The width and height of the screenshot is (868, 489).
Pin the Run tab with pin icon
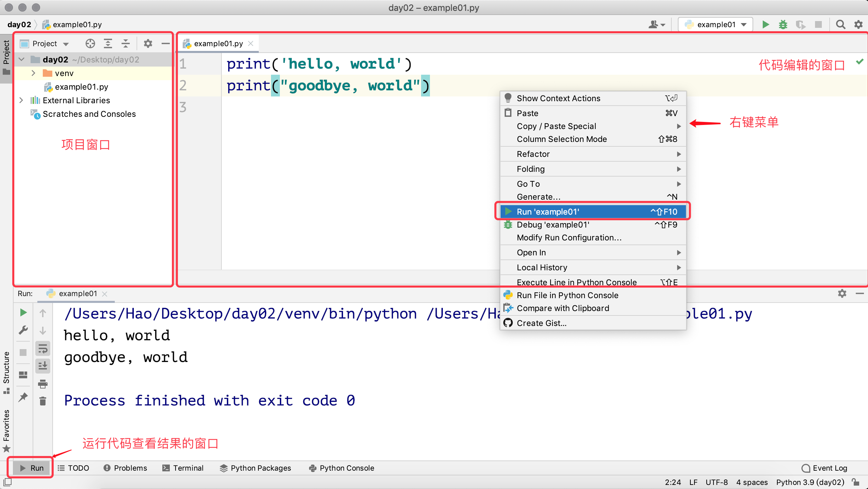(23, 397)
